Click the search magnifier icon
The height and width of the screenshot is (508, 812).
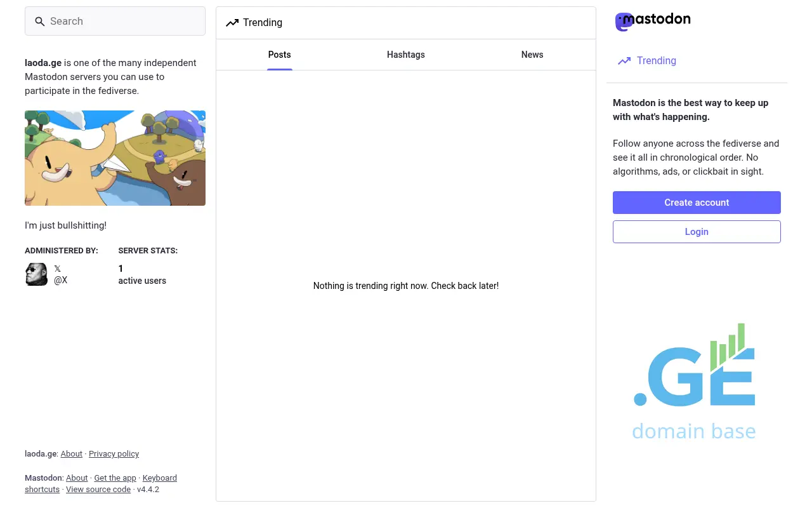(x=39, y=22)
